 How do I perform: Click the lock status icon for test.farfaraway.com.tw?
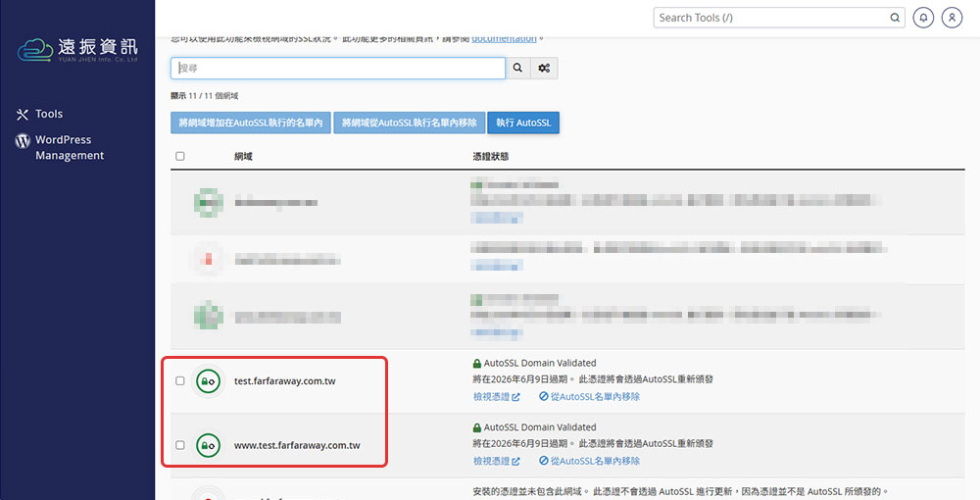click(x=208, y=381)
